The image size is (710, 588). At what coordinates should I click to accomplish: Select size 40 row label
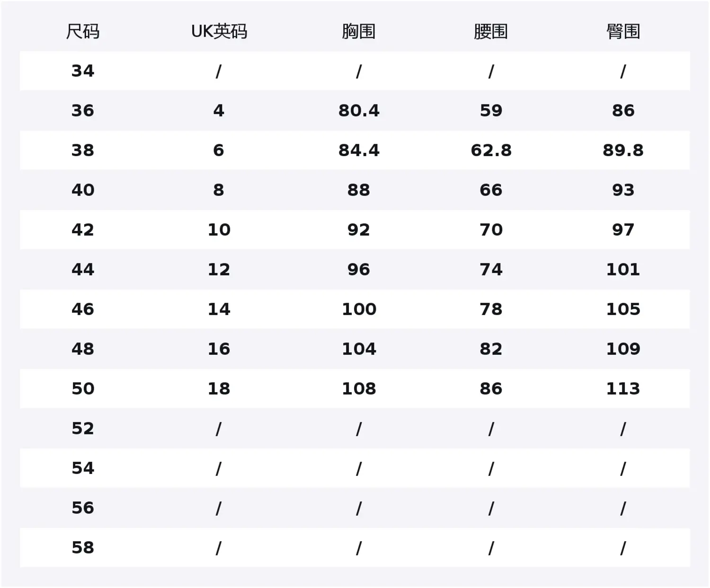click(x=83, y=190)
